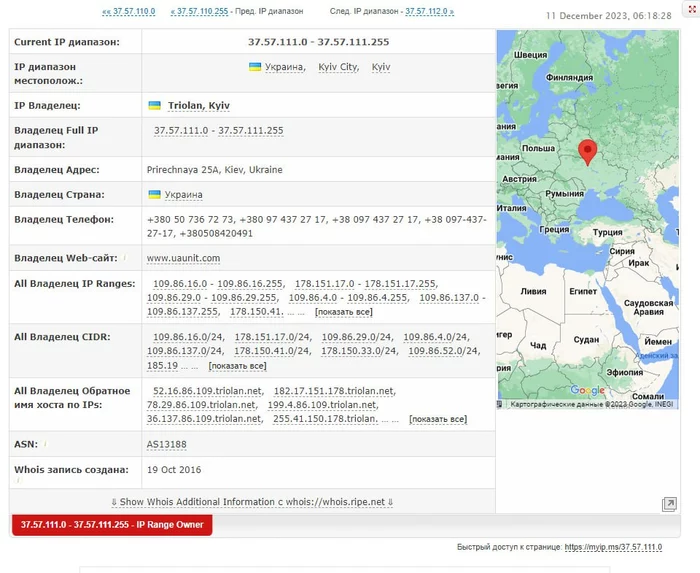Open Украина link in owner country row

click(x=183, y=195)
